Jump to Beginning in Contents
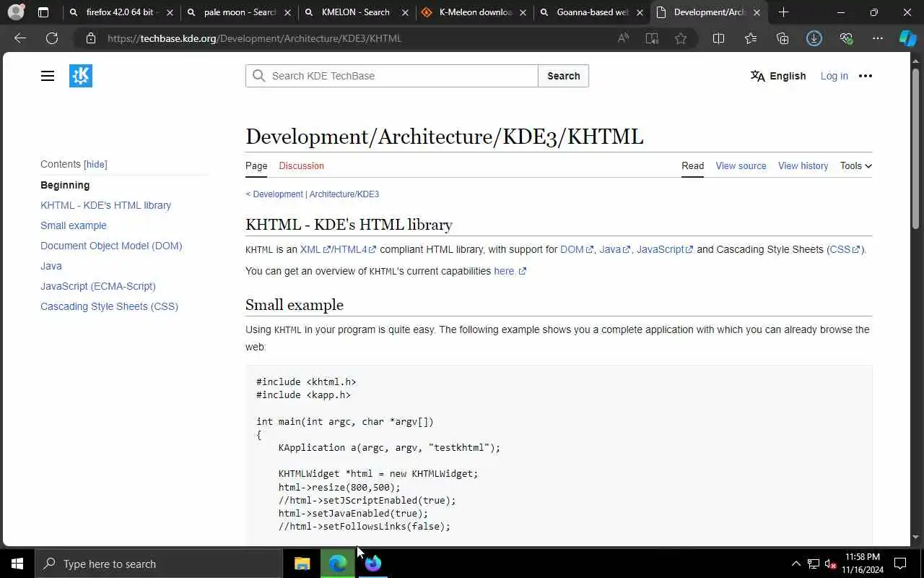Image resolution: width=924 pixels, height=578 pixels. click(65, 185)
